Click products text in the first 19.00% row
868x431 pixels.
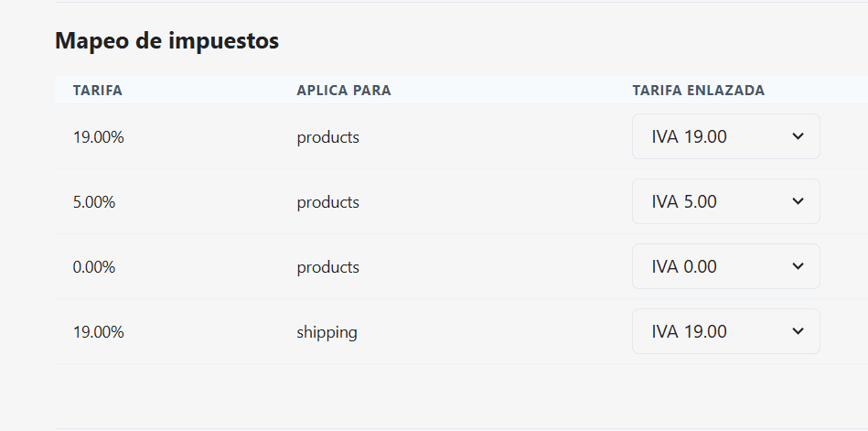tap(327, 137)
